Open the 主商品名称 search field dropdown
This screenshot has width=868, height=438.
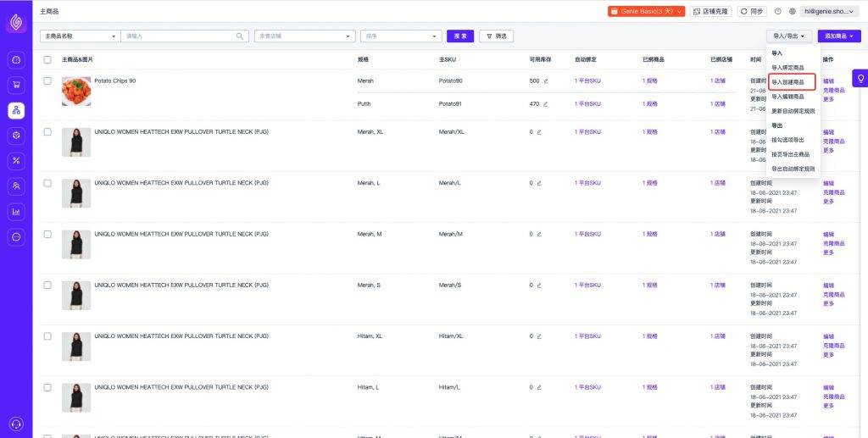81,36
